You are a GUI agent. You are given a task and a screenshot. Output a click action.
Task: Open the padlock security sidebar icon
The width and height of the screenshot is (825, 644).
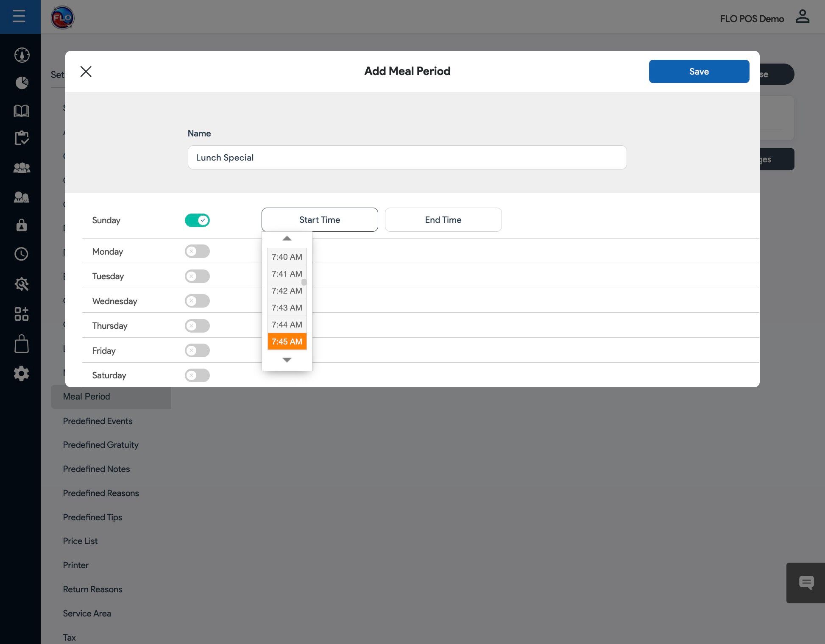click(21, 225)
